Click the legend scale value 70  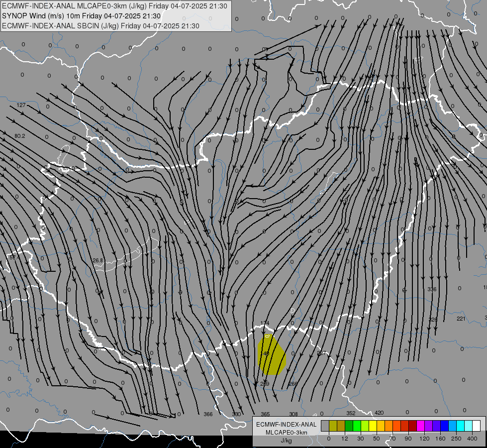(392, 439)
